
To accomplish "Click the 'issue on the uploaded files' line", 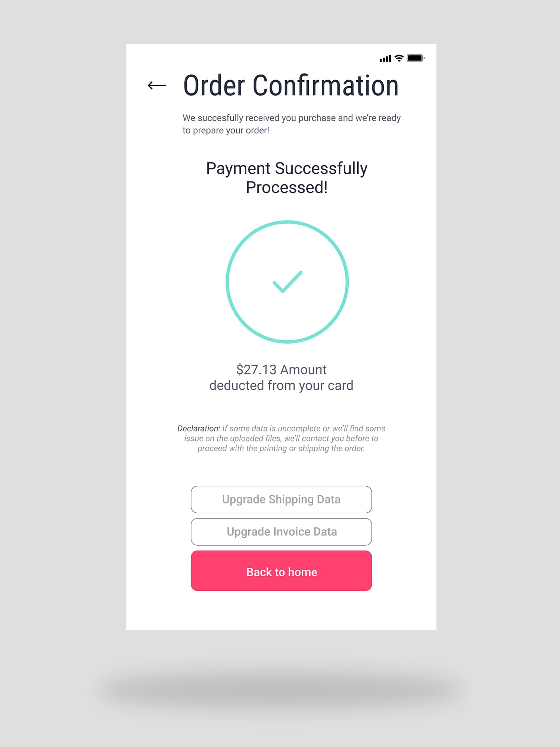I will point(281,438).
